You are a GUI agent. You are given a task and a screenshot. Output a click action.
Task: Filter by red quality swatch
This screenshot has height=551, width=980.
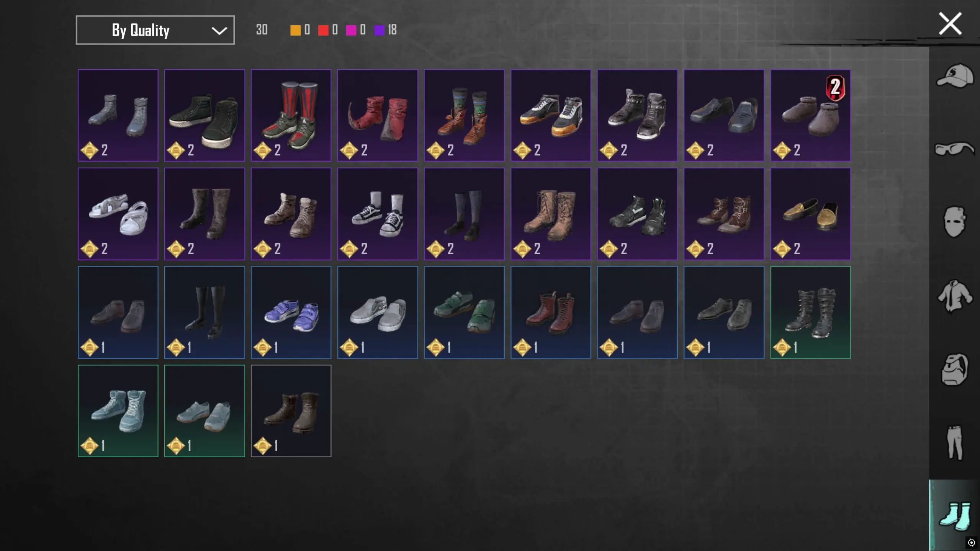[x=323, y=30]
